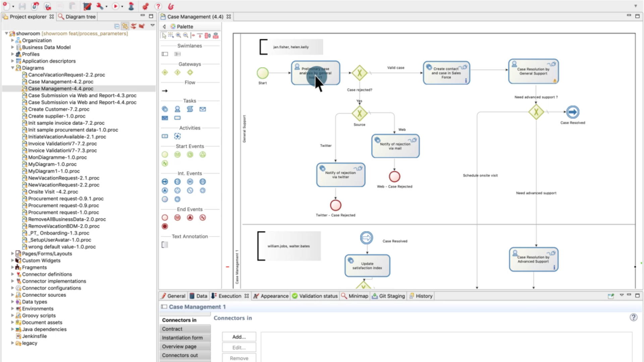Collapse the Diagrams folder
The width and height of the screenshot is (644, 362).
click(x=12, y=68)
